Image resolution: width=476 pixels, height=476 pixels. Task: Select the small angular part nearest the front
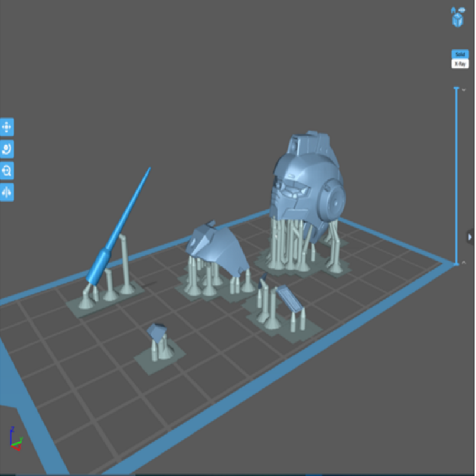[x=156, y=331]
